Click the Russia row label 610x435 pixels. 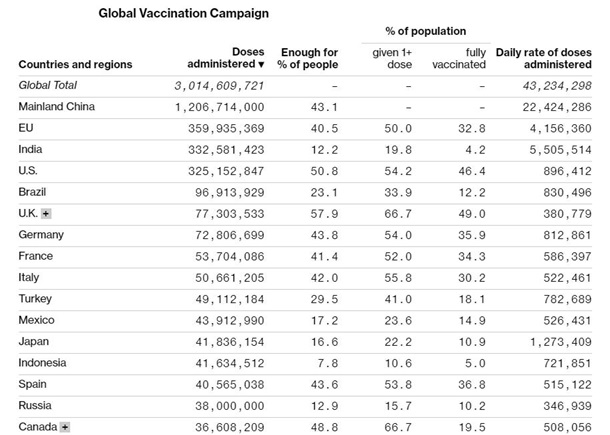click(x=35, y=405)
